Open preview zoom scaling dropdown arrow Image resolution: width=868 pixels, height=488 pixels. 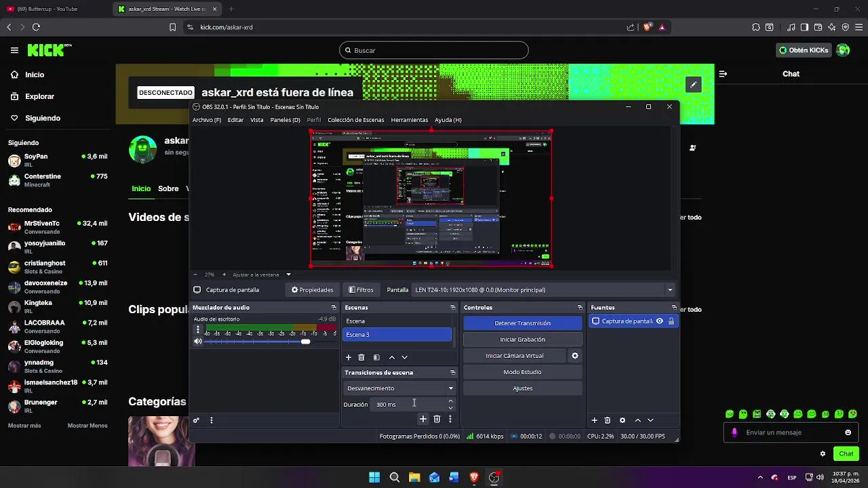pyautogui.click(x=288, y=274)
